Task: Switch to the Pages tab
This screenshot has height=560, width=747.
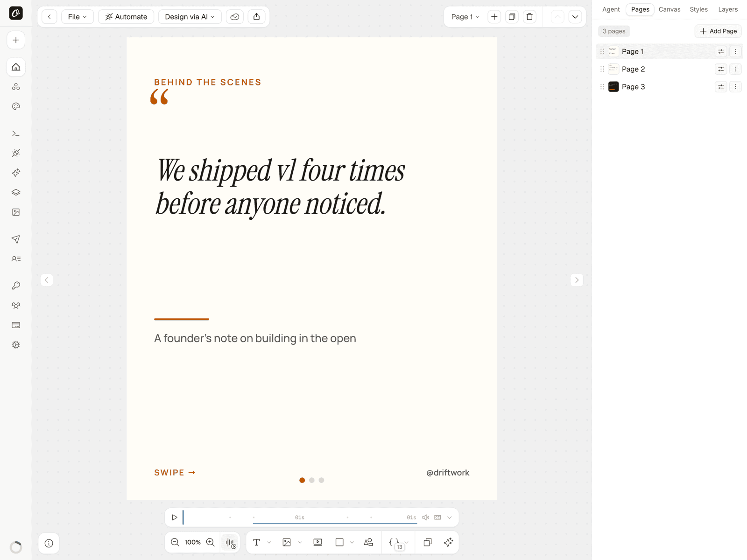Action: 640,9
